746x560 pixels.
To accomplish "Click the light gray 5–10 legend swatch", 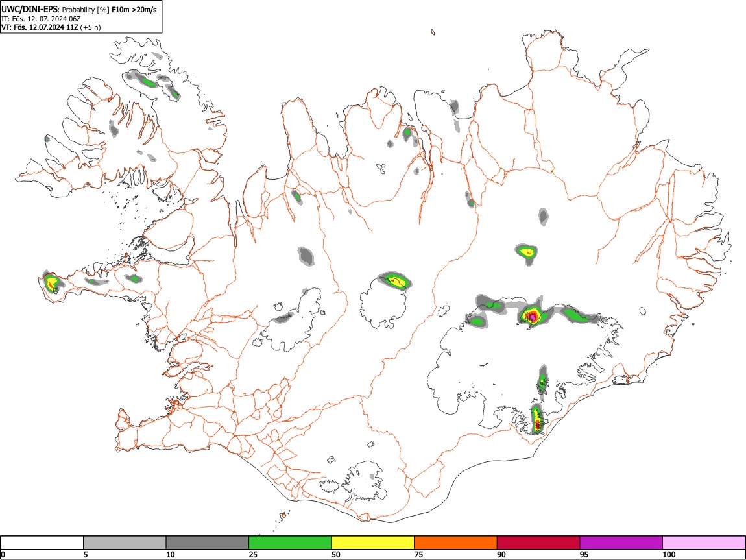I will (x=125, y=543).
